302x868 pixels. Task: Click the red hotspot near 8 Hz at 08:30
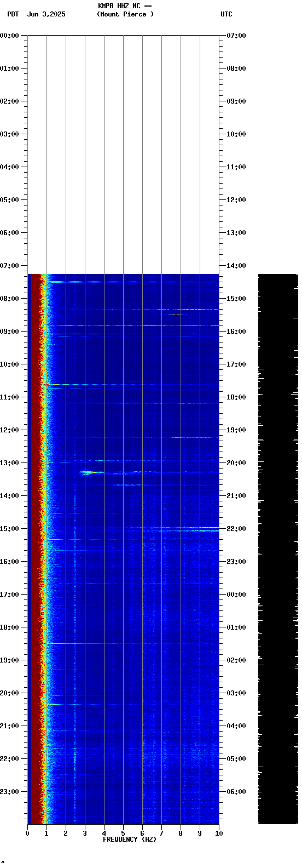click(176, 315)
